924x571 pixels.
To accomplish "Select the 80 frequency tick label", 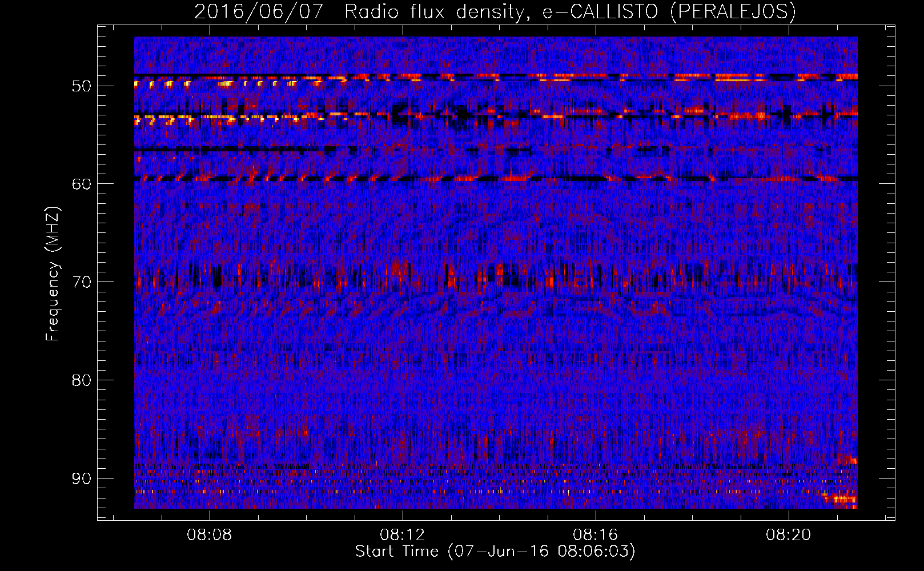I will [x=82, y=380].
